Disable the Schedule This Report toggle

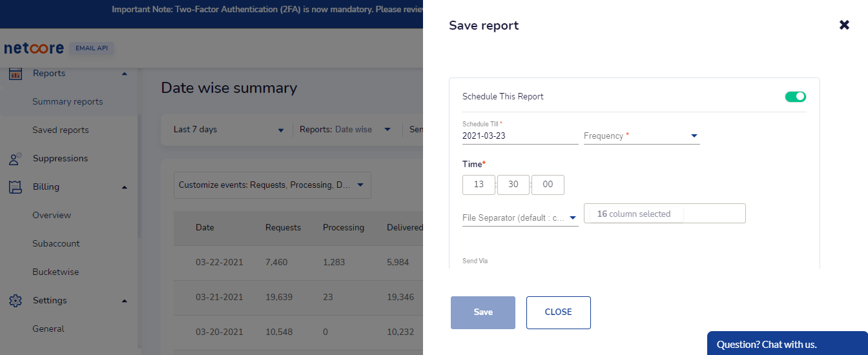point(795,97)
